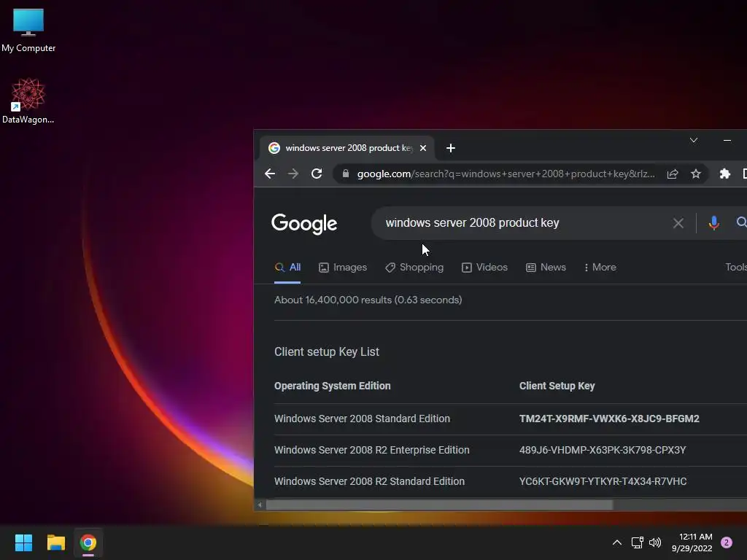Viewport: 747px width, 560px height.
Task: Click the Chrome address bar URL
Action: coord(506,174)
